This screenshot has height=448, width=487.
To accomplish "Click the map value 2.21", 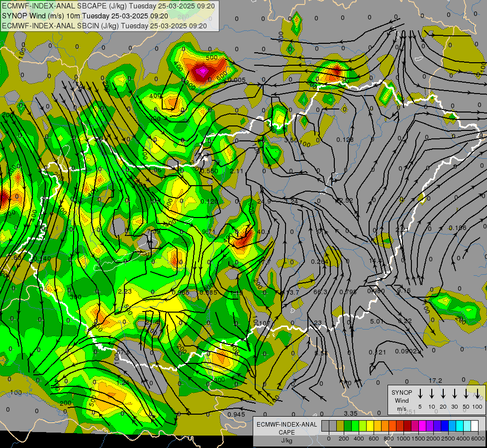I will pyautogui.click(x=402, y=230).
